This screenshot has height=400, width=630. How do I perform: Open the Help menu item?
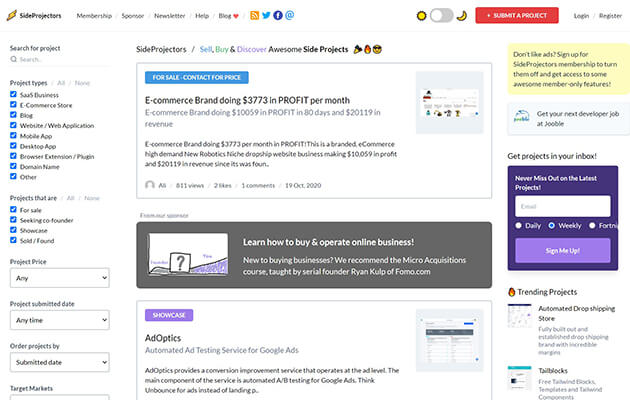coord(202,16)
